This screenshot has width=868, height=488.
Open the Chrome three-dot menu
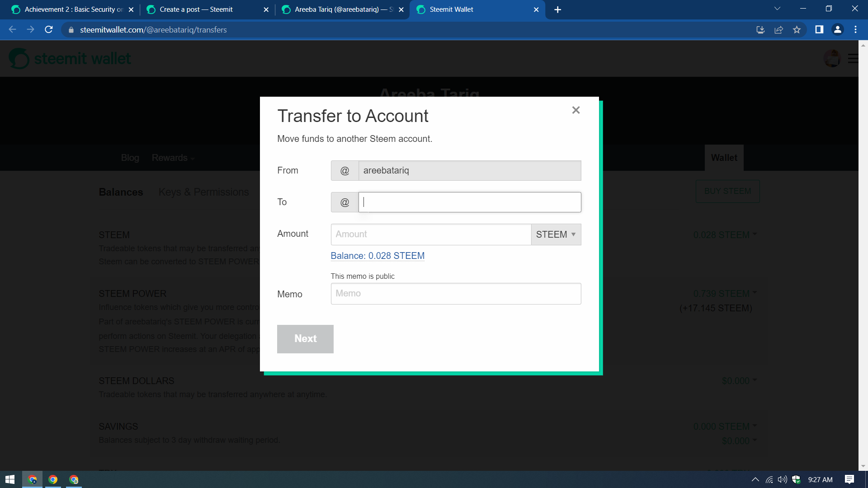click(x=855, y=30)
